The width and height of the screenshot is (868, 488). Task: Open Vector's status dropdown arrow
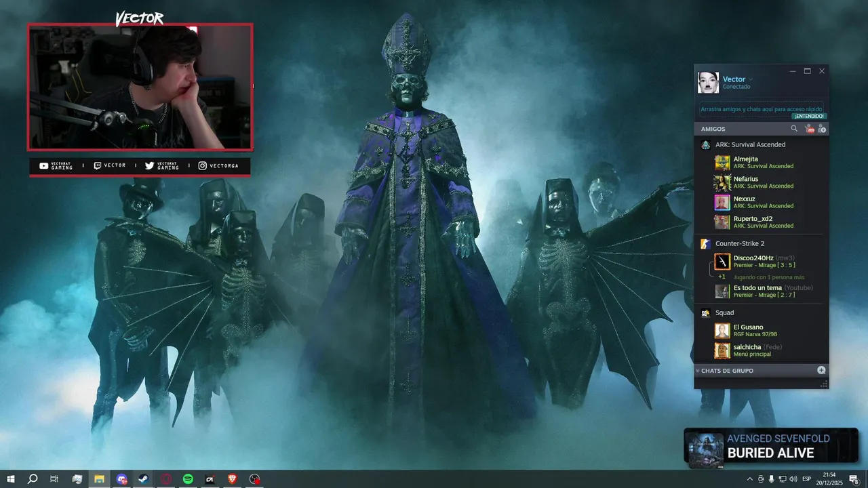point(751,79)
